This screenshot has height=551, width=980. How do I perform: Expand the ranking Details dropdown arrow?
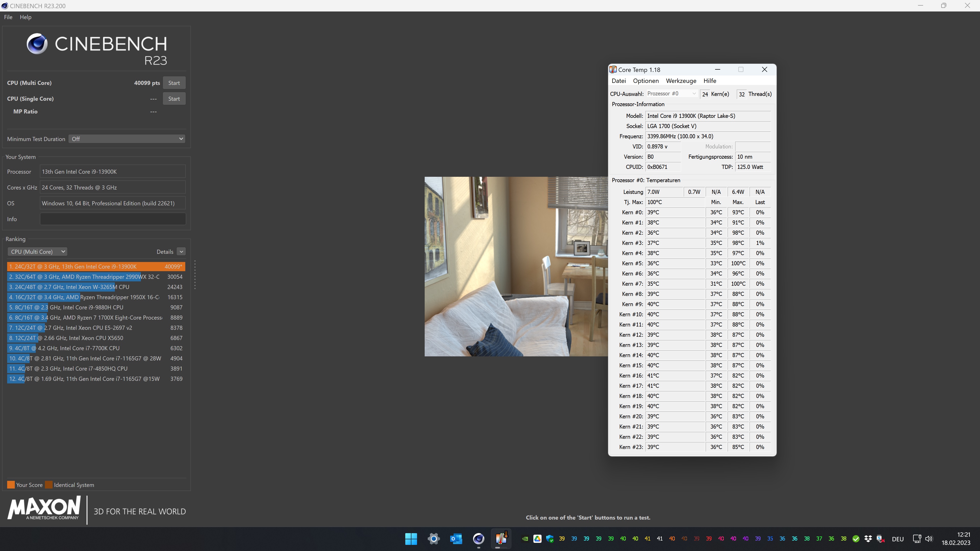point(181,252)
